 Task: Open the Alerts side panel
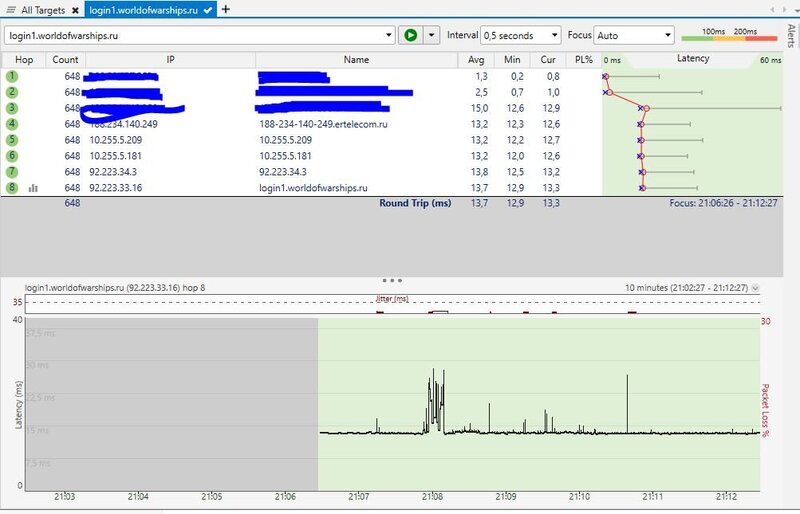tap(791, 35)
